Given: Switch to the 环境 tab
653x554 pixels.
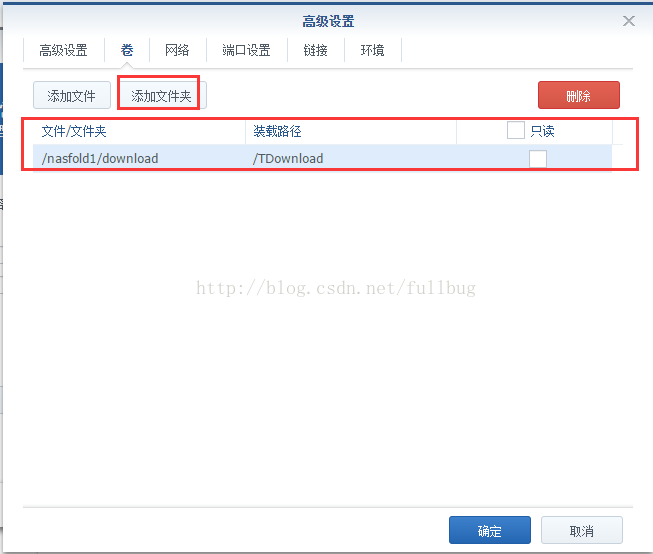Looking at the screenshot, I should 372,50.
